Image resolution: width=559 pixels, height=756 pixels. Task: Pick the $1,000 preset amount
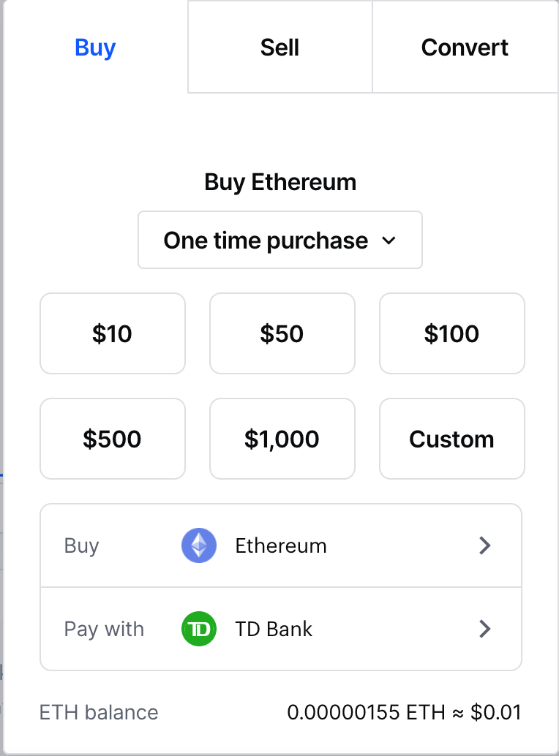click(282, 439)
